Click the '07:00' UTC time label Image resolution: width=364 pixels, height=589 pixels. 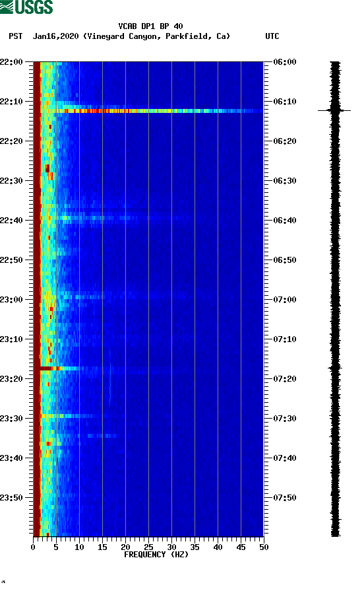(x=285, y=300)
